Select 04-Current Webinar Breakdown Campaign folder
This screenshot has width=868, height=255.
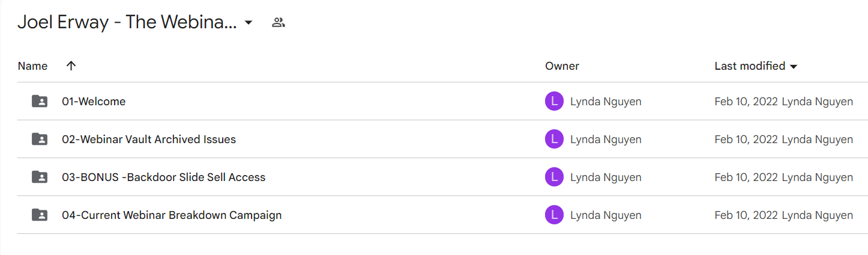tap(172, 215)
